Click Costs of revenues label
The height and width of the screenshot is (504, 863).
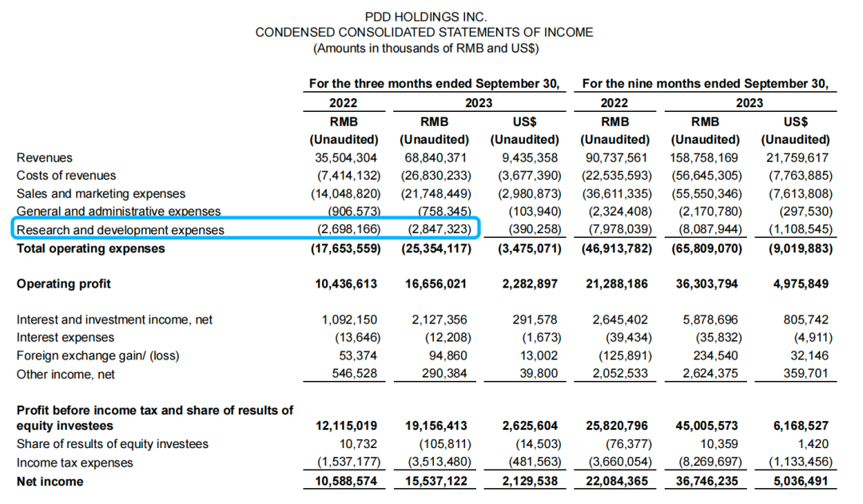pos(66,176)
